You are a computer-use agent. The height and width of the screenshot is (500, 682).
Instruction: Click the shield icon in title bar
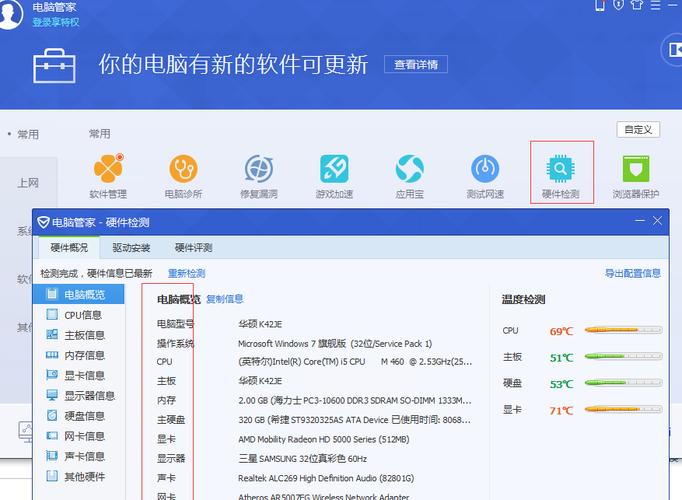[x=618, y=5]
